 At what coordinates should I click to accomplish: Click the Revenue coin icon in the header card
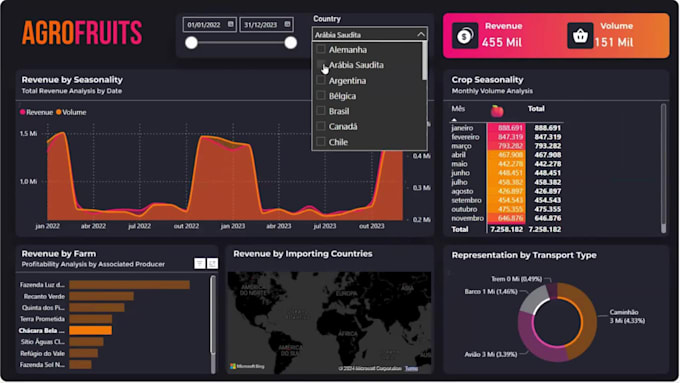[465, 35]
